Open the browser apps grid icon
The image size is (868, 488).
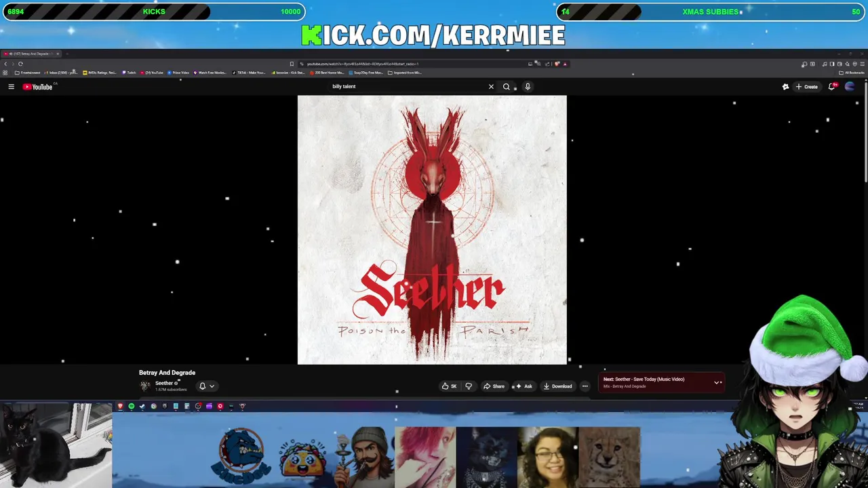coord(5,73)
